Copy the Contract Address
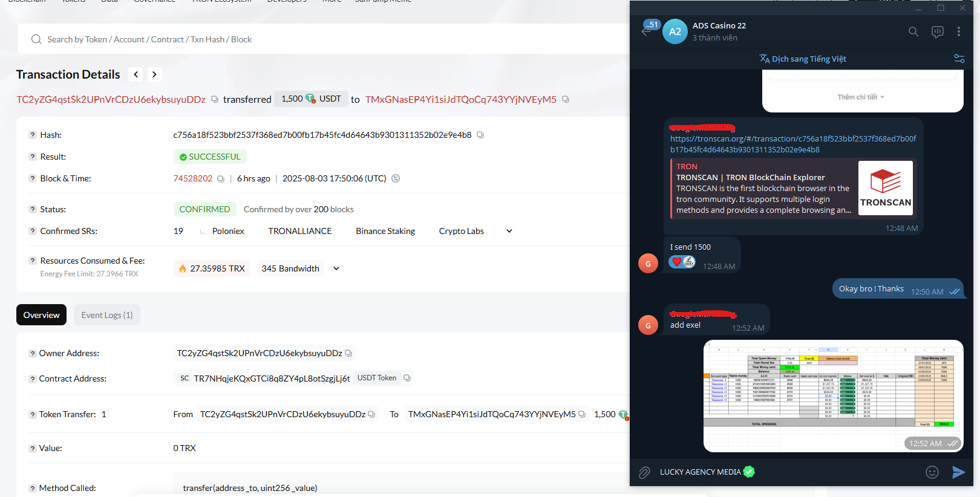This screenshot has height=497, width=980. point(407,378)
